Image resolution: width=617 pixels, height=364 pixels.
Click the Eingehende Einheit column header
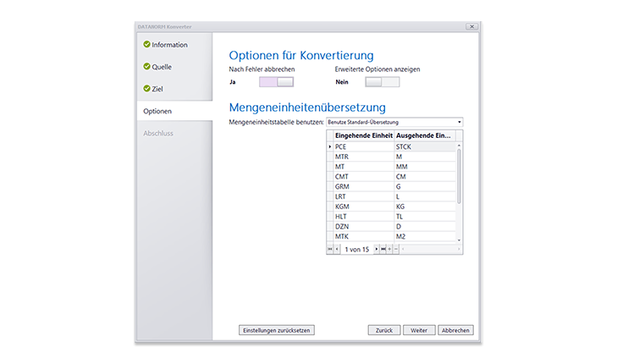click(364, 135)
